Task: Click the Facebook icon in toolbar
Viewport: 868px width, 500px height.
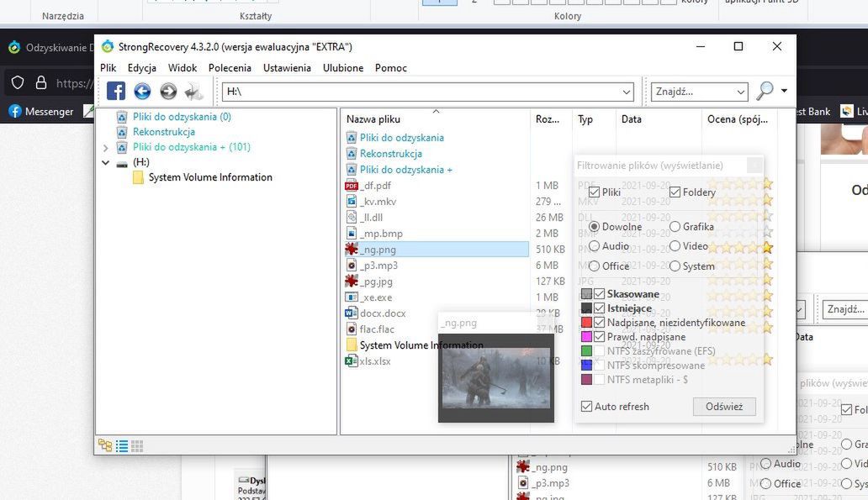Action: click(116, 91)
